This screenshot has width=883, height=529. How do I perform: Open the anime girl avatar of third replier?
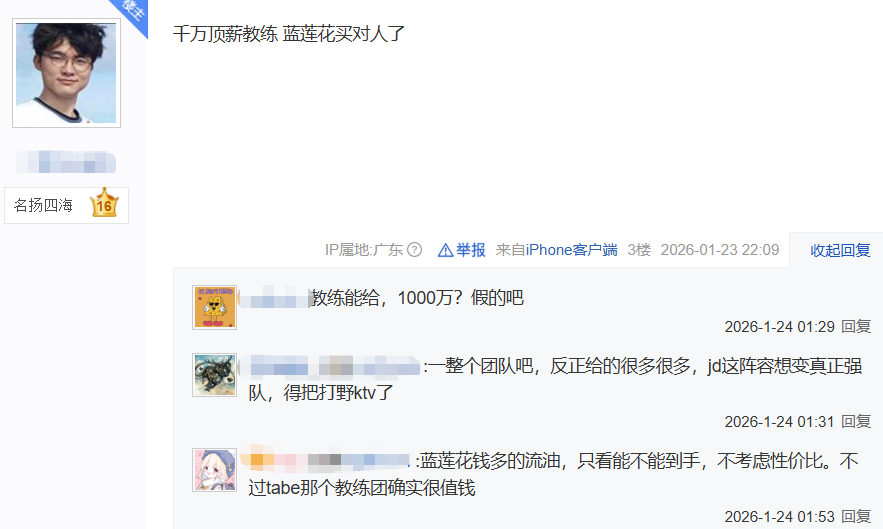point(215,470)
